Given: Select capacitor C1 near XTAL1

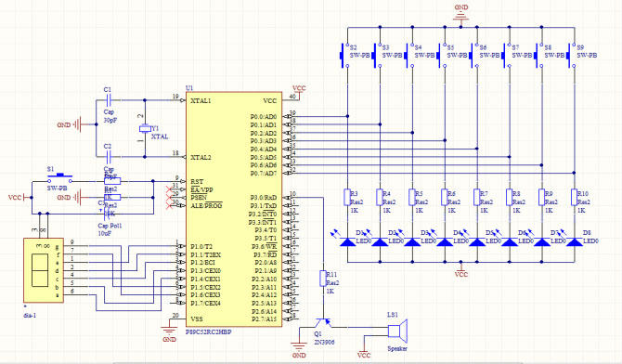Looking at the screenshot, I should click(109, 100).
